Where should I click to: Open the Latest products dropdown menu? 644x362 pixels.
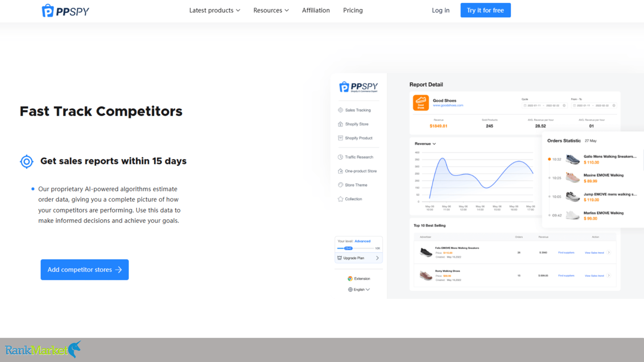click(x=215, y=10)
